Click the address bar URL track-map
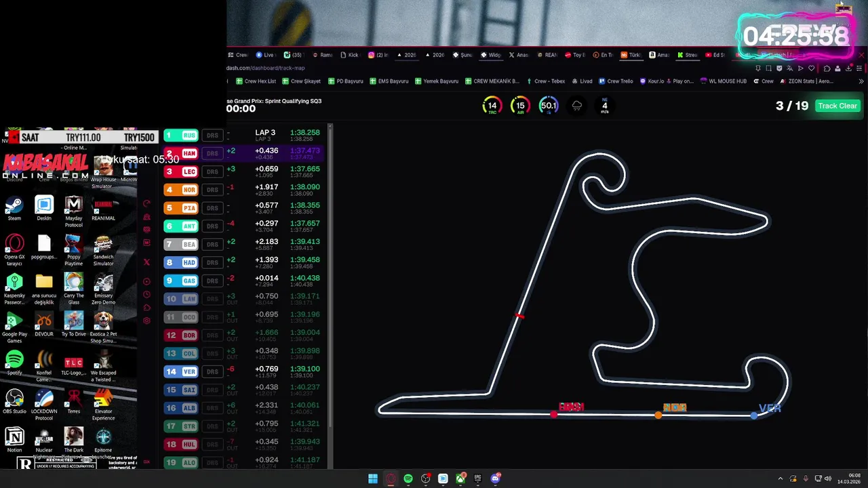 click(266, 68)
